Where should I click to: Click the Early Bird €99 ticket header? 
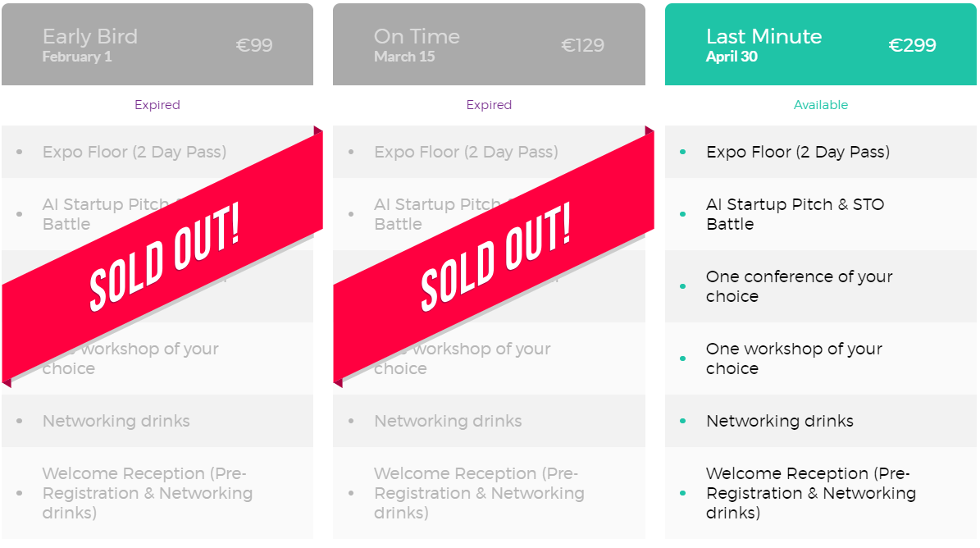click(x=157, y=44)
